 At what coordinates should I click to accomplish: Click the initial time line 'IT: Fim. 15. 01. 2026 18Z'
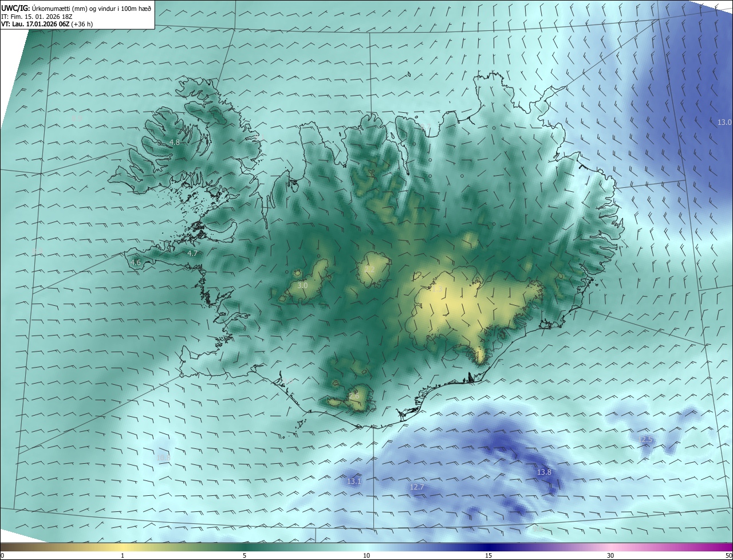click(36, 17)
